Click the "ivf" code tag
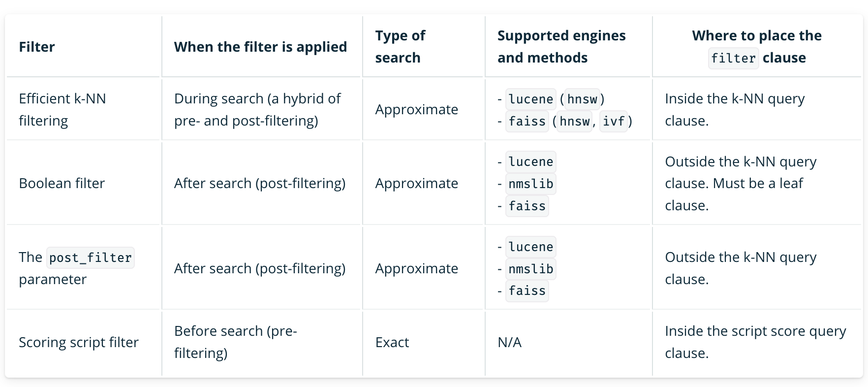 point(614,121)
